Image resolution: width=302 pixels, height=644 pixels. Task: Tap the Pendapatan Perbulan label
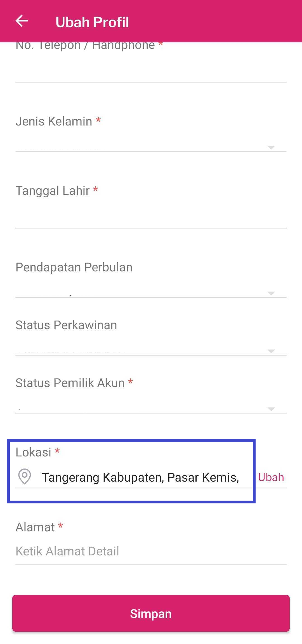click(x=74, y=267)
